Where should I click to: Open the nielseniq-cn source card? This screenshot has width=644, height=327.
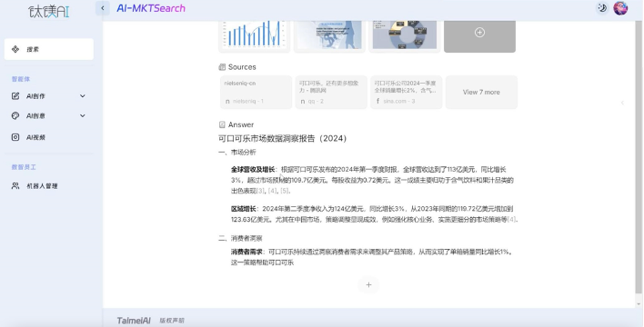point(256,93)
